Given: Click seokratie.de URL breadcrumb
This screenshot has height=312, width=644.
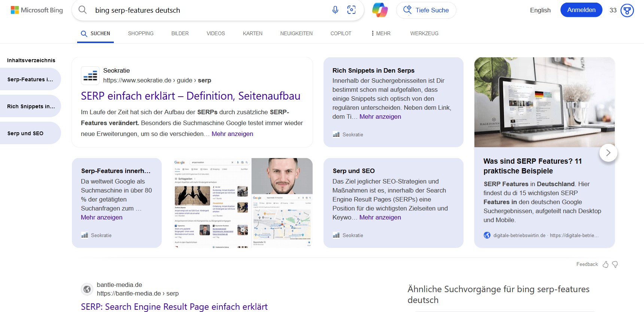Looking at the screenshot, I should pyautogui.click(x=157, y=80).
